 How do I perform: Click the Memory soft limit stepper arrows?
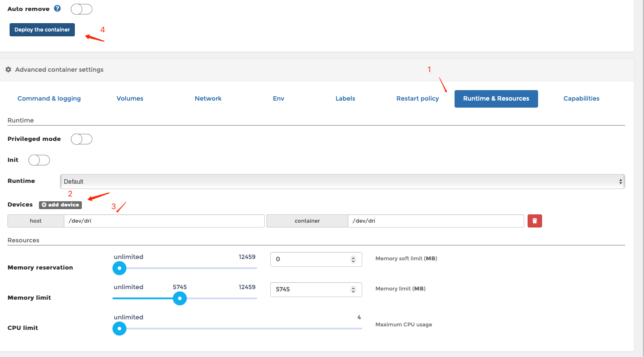click(353, 259)
